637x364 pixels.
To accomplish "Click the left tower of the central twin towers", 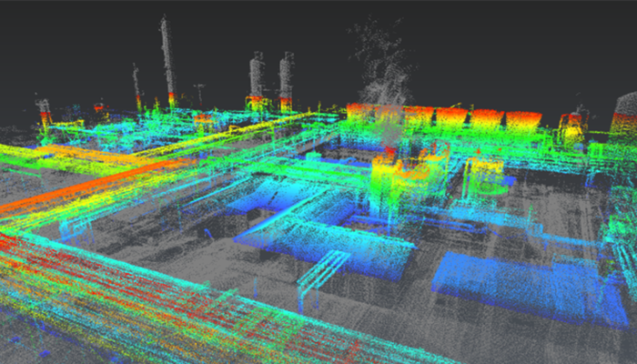I will [x=257, y=80].
